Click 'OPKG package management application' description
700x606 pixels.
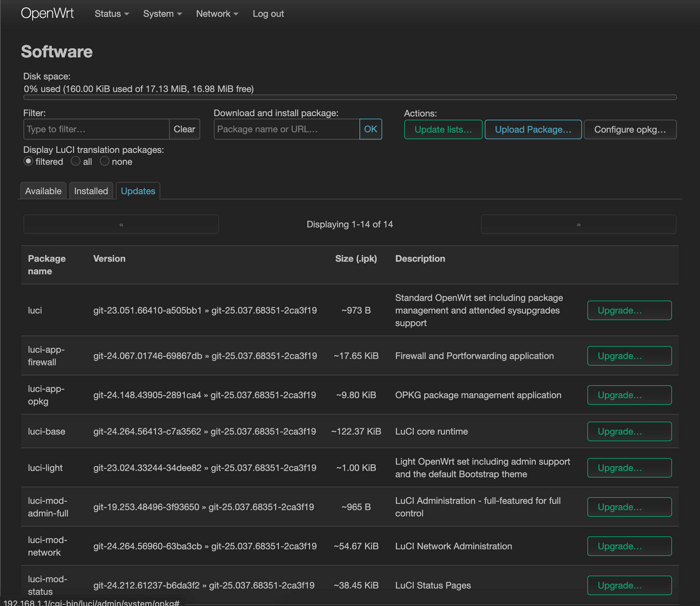click(x=478, y=395)
